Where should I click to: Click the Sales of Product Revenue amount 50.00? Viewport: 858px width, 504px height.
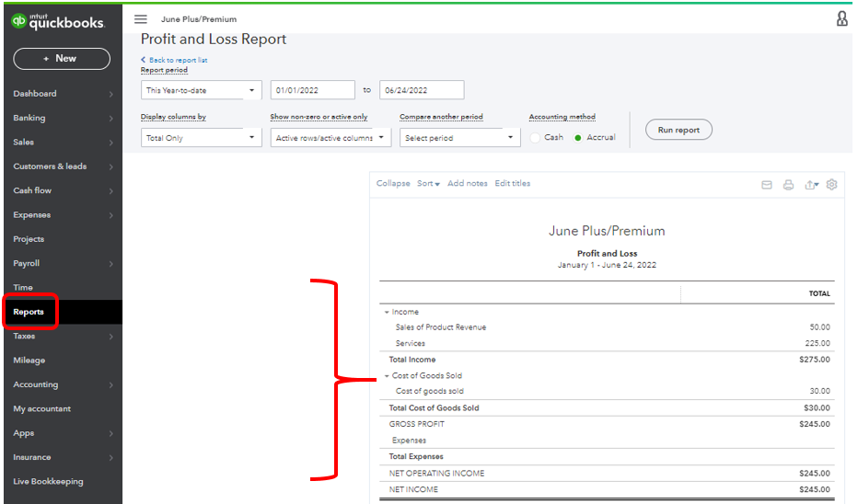pyautogui.click(x=819, y=327)
